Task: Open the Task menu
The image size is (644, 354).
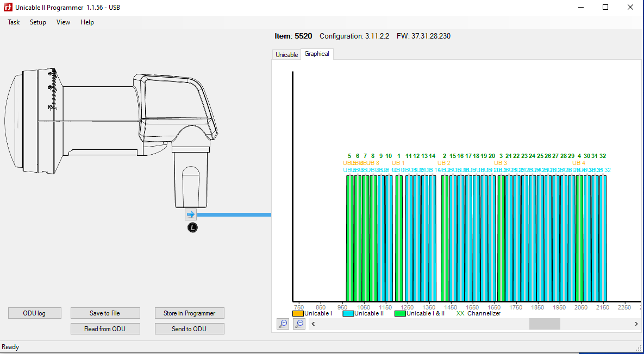Action: pyautogui.click(x=14, y=22)
